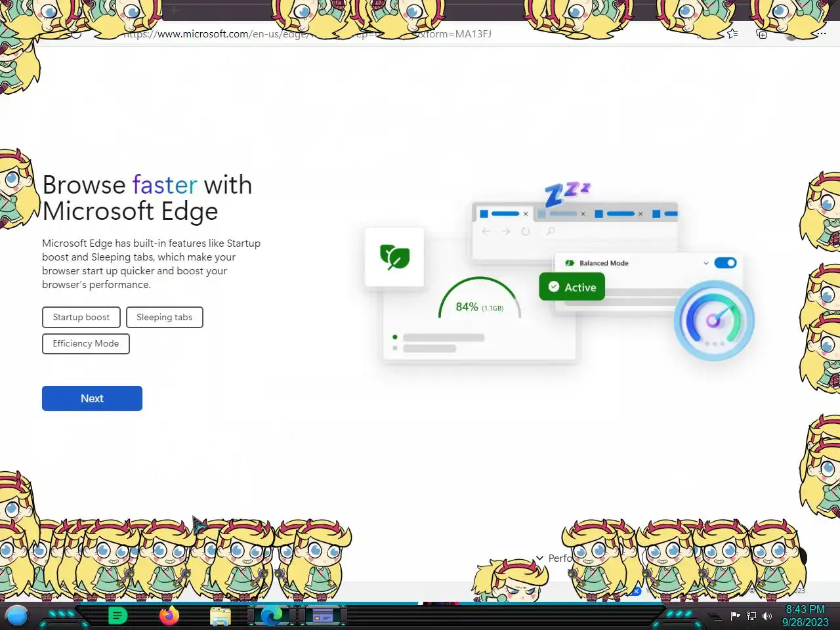
Task: Click the sleeping ZZZ icon
Action: [567, 194]
